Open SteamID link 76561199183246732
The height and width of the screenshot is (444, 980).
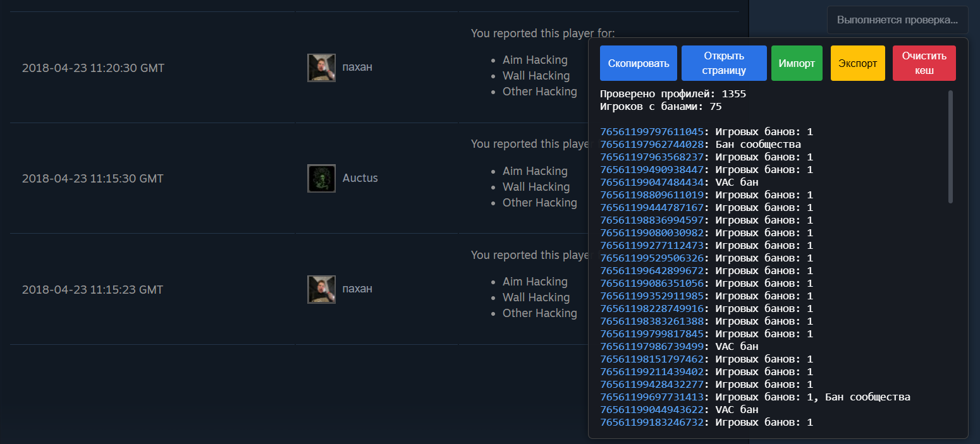[x=652, y=423]
